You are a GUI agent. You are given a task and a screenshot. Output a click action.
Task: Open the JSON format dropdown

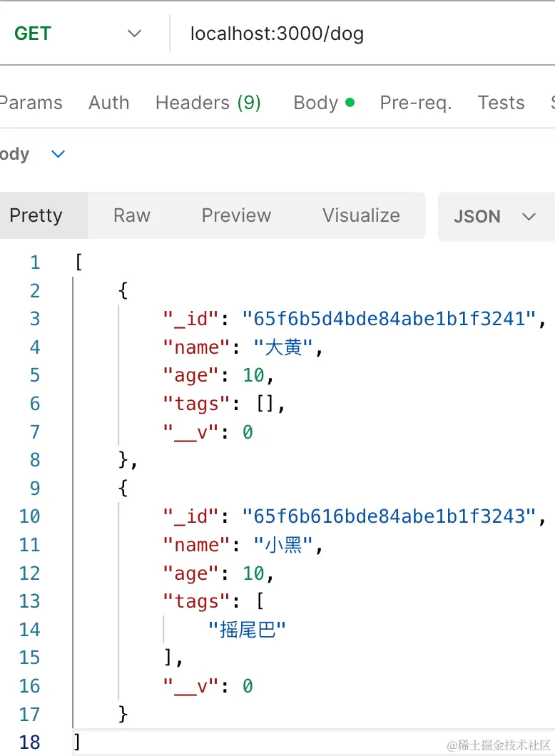[496, 217]
